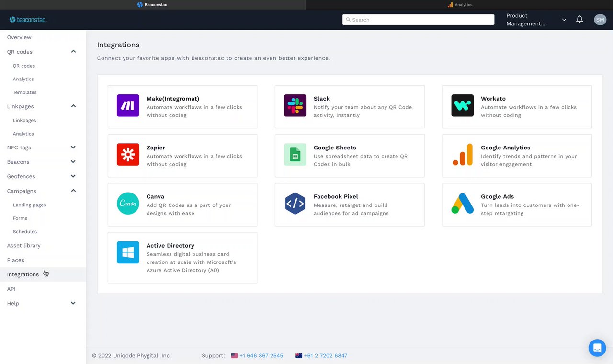
Task: Open Templates under QR codes
Action: tap(25, 92)
